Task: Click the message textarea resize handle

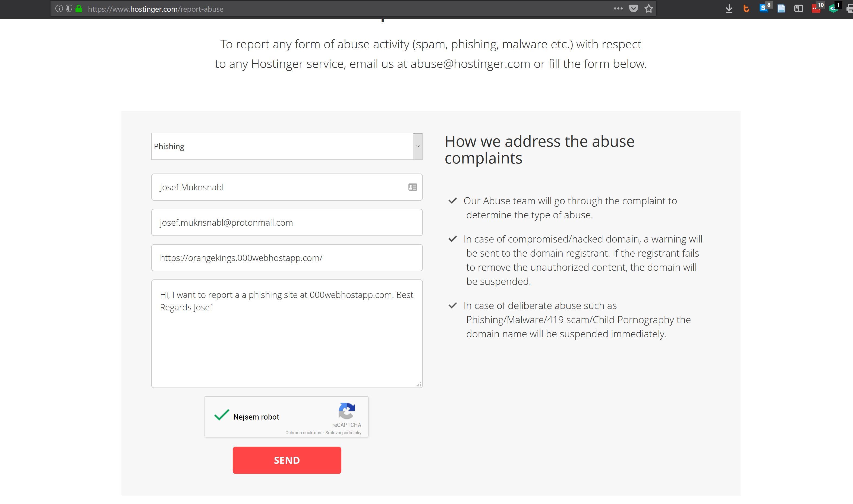Action: tap(419, 384)
